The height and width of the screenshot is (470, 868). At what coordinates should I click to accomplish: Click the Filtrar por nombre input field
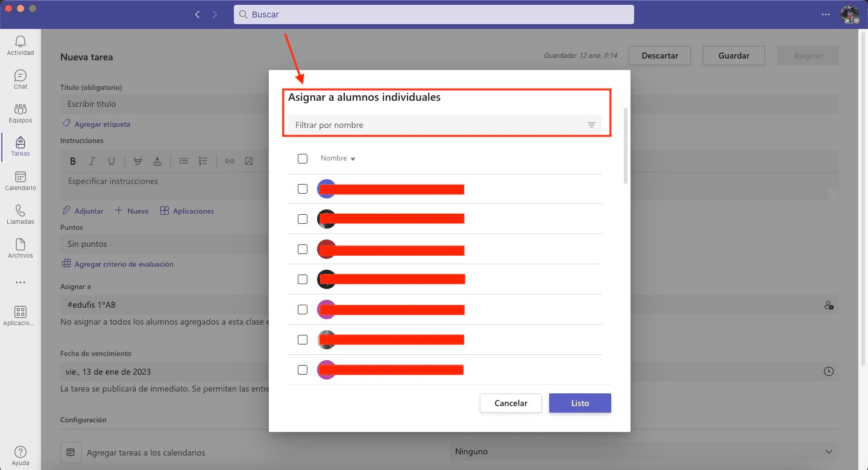(x=434, y=125)
